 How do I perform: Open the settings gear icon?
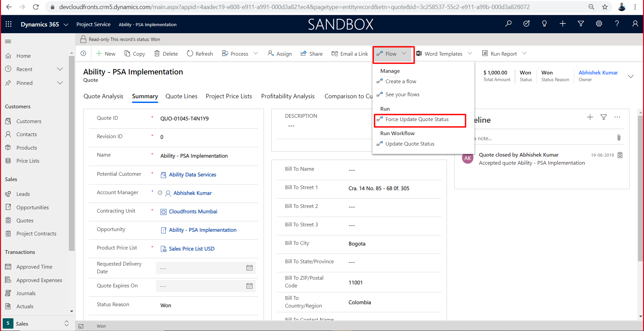[x=599, y=23]
